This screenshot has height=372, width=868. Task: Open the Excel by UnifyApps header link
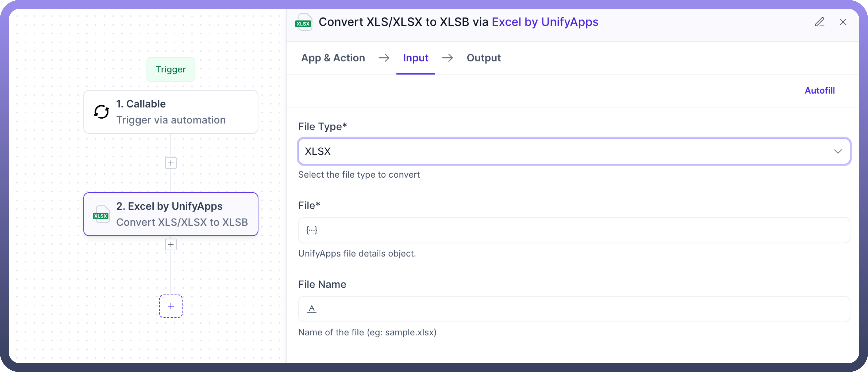(545, 22)
